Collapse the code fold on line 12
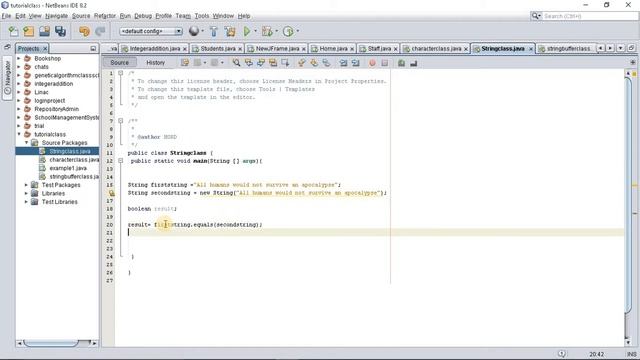 point(120,161)
